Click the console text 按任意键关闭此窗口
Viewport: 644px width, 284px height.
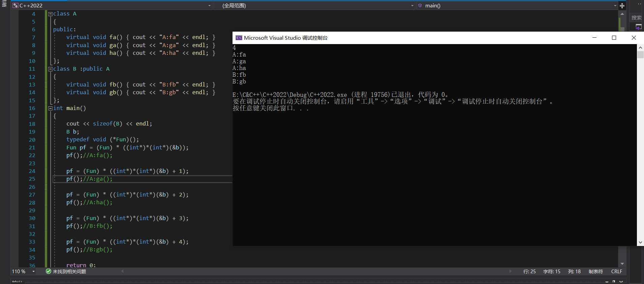271,108
